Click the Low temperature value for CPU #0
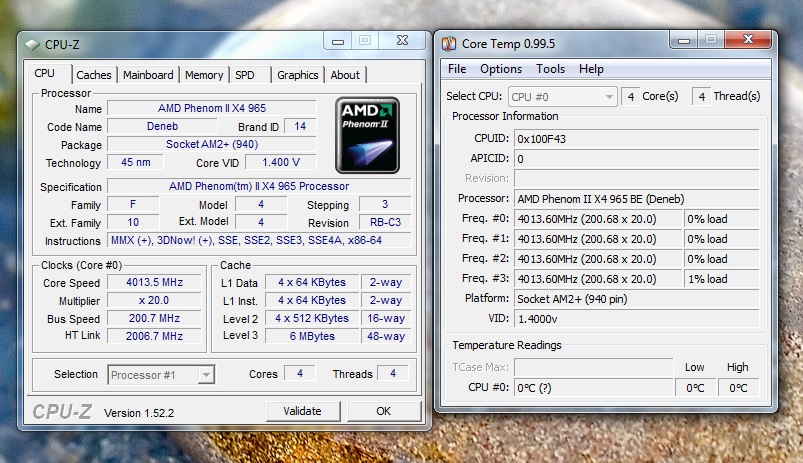Viewport: 803px width, 463px height. pos(695,388)
